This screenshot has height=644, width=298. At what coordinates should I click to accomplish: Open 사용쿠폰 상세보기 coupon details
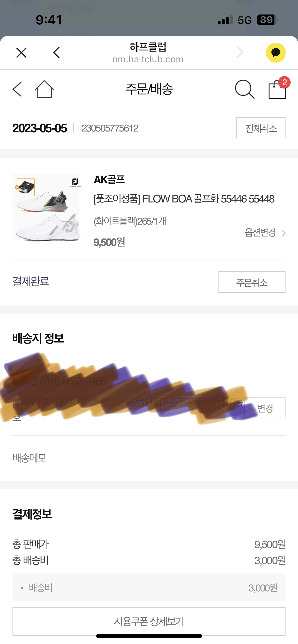149,621
